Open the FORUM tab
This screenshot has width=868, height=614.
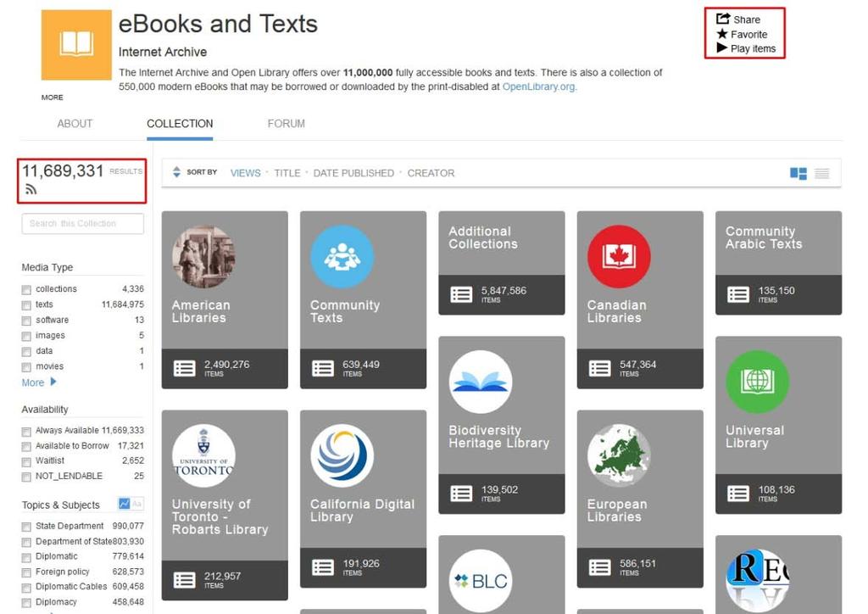pos(287,124)
